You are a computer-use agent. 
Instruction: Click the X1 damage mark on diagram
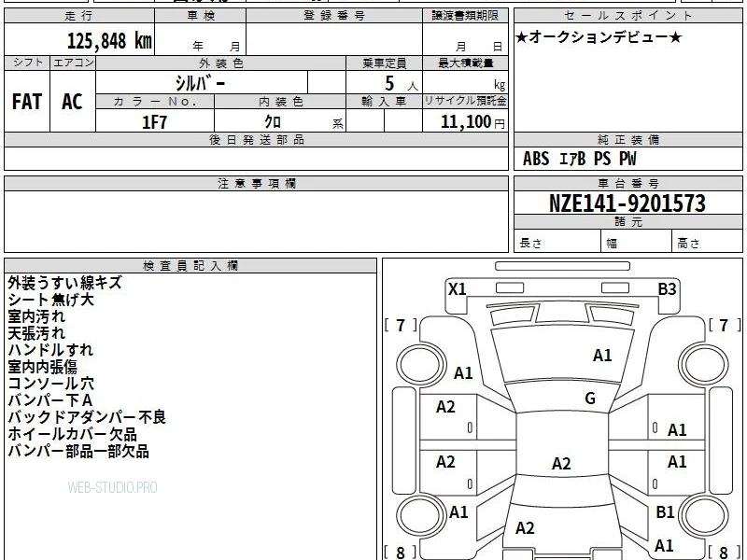coord(457,289)
